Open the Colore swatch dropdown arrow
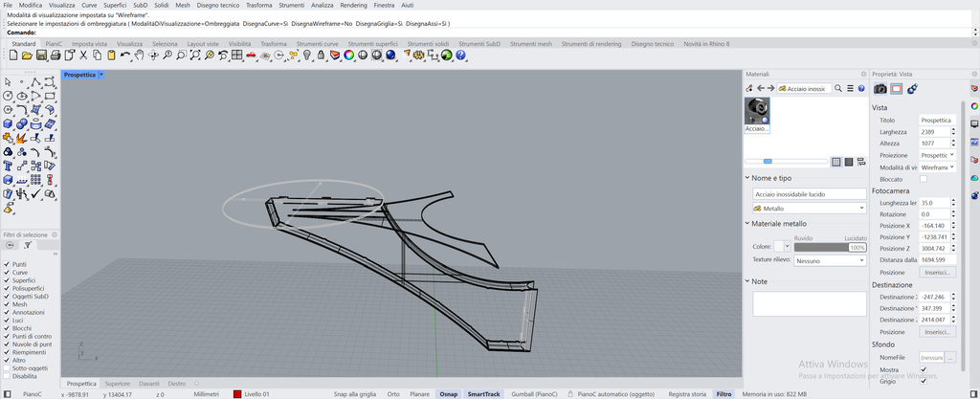Screen dimensions: 980x399 (x=787, y=247)
